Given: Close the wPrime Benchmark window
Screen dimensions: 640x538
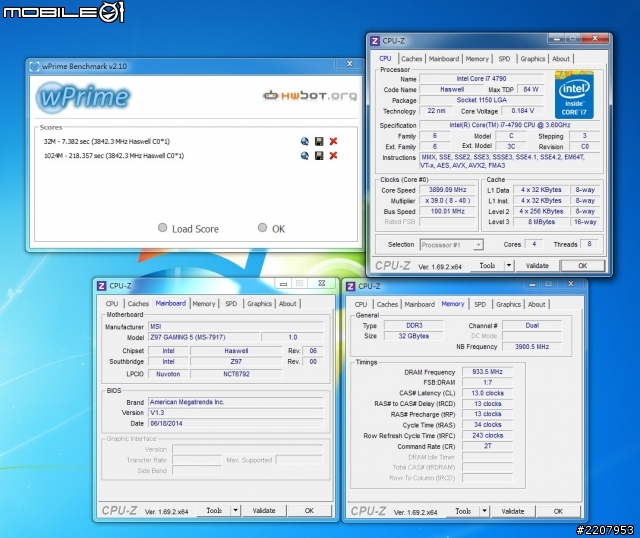Looking at the screenshot, I should pos(349,64).
